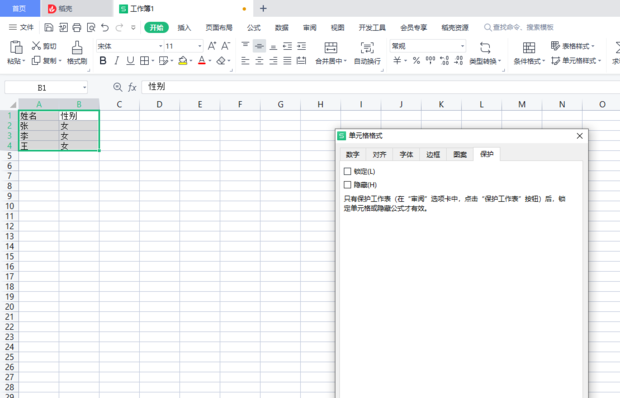Expand the Paste options arrow
620x398 pixels.
24,61
